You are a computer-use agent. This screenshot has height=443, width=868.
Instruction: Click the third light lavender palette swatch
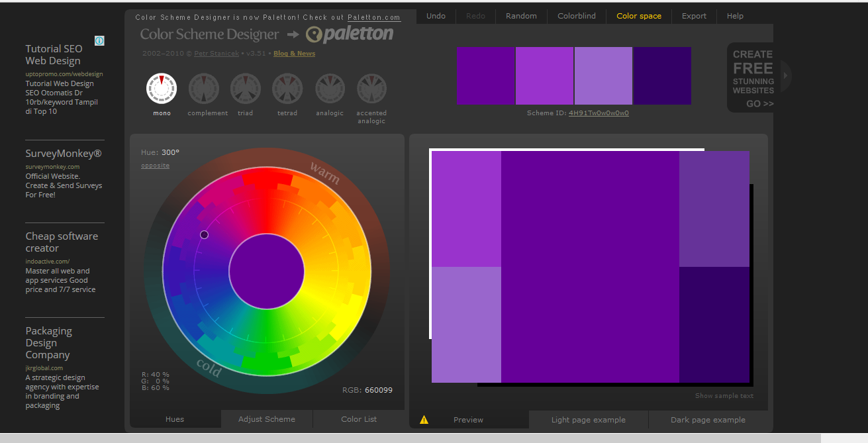[x=603, y=75]
